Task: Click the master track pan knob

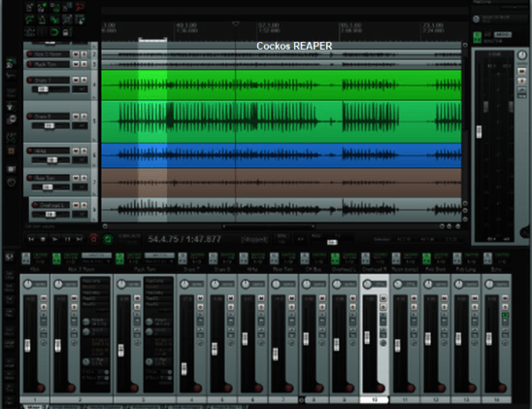Action: (x=522, y=55)
